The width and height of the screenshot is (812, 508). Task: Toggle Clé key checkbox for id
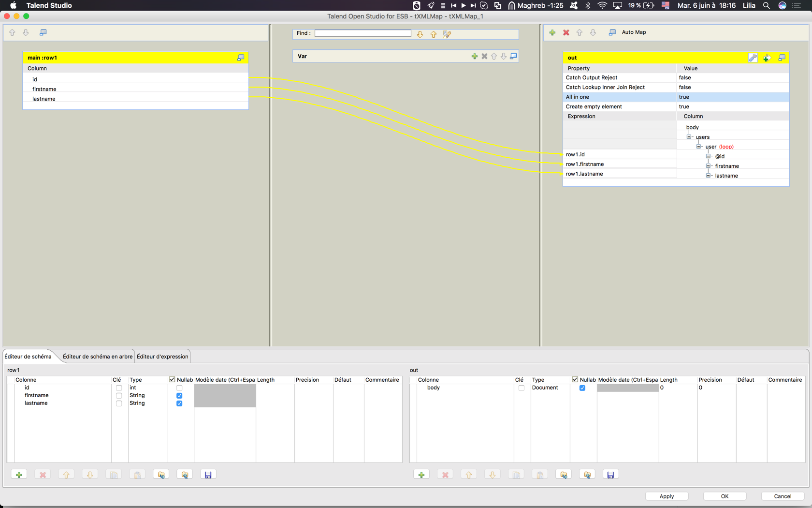[119, 388]
